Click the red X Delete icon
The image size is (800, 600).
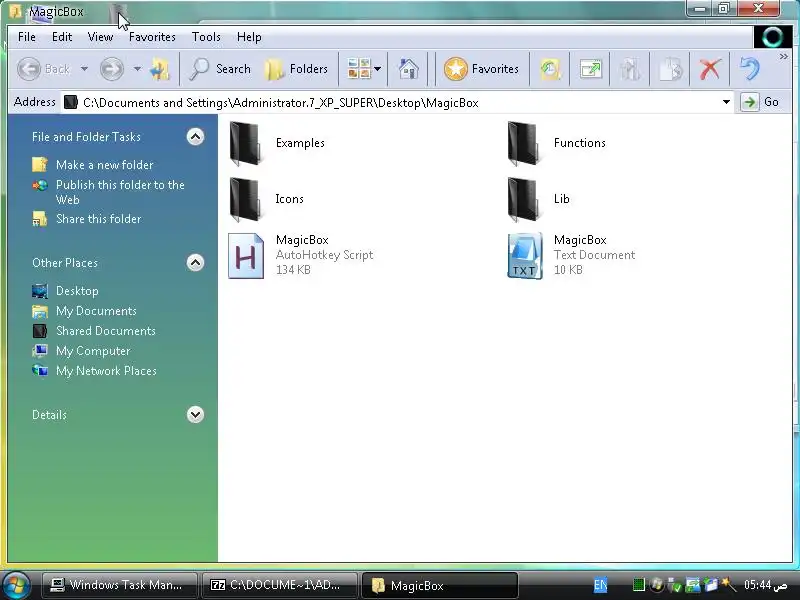tap(710, 68)
